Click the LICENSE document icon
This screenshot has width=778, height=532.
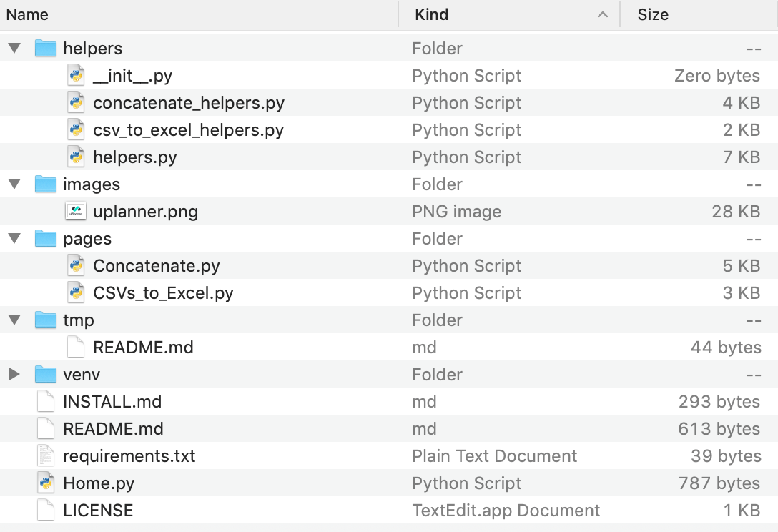tap(46, 510)
